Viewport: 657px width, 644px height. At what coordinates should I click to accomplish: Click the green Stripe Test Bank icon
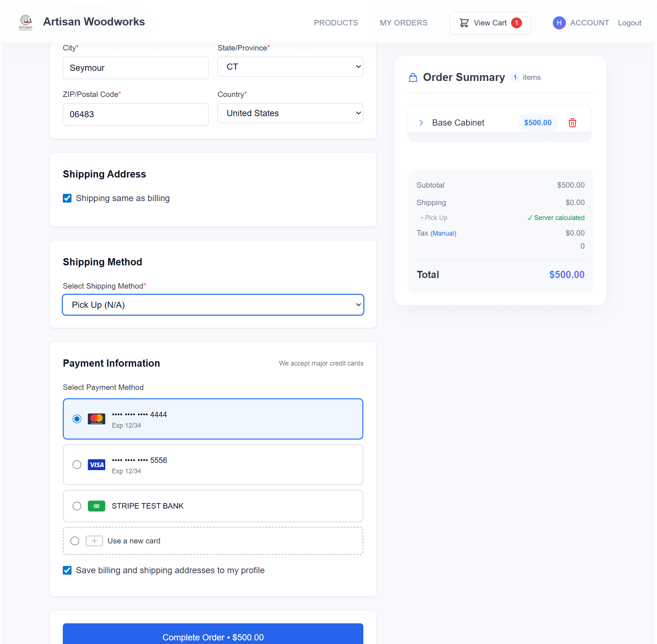coord(96,506)
